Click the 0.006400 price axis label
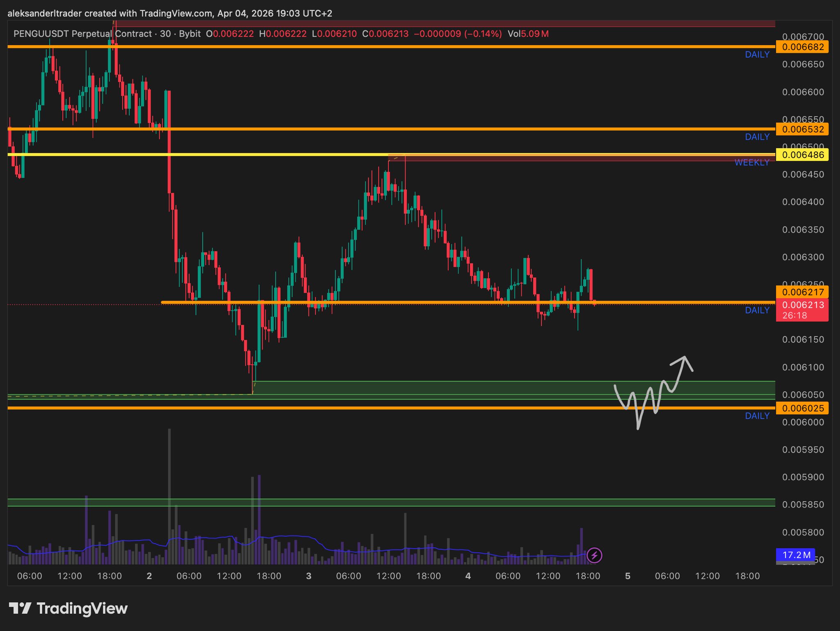Screen dimensions: 840x631 [803, 202]
